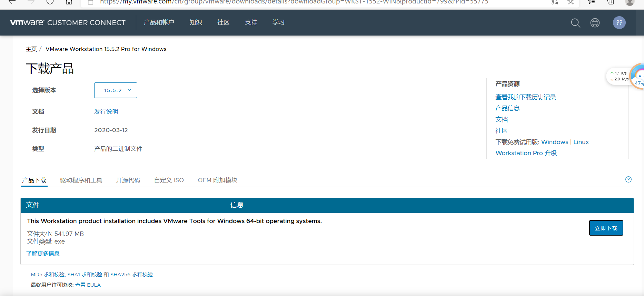Open the search magnifier icon
644x296 pixels.
pos(575,23)
